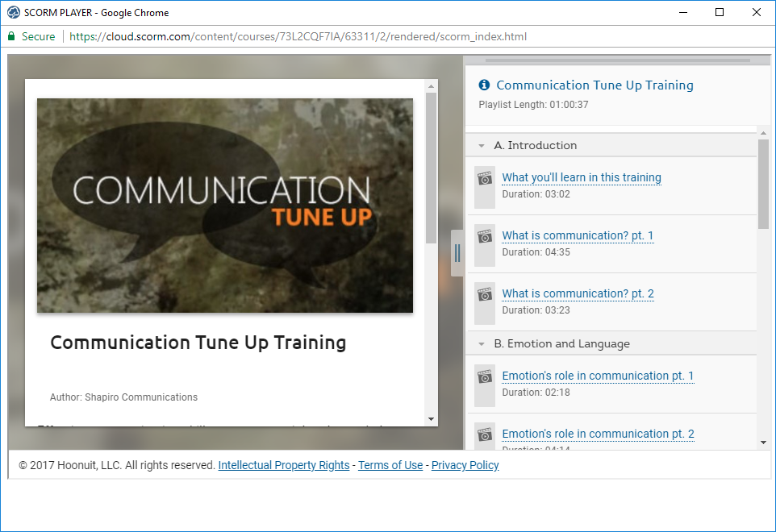Screen dimensions: 776x532
Task: Open What is communication? pt. 1
Action: click(578, 235)
